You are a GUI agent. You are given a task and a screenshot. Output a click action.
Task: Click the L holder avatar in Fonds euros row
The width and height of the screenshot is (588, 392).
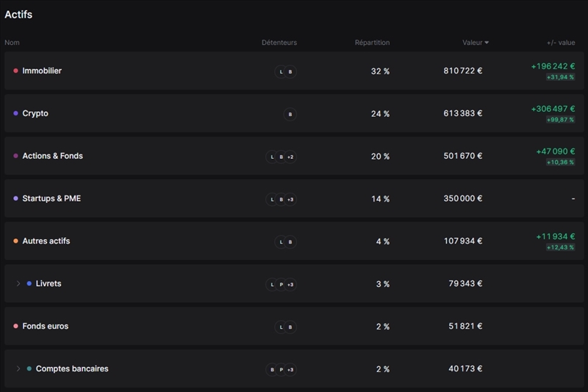click(x=281, y=327)
